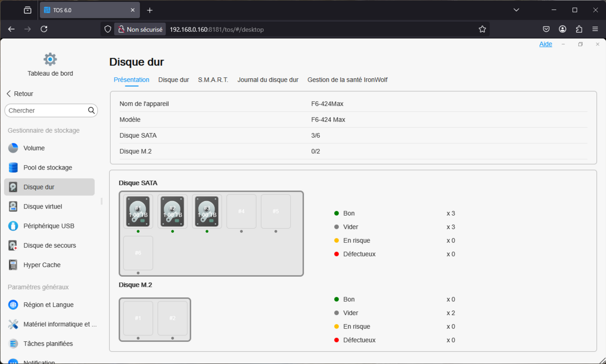Select empty SATA slot #5

pos(276,212)
